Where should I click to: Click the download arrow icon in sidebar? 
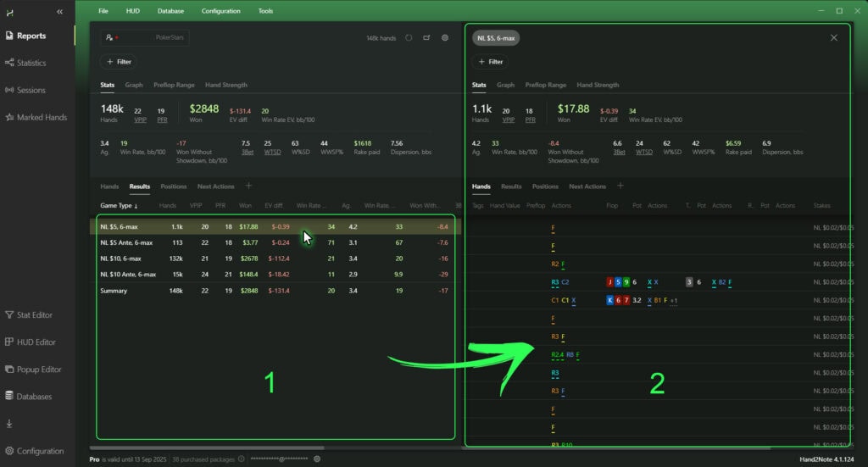(x=9, y=424)
